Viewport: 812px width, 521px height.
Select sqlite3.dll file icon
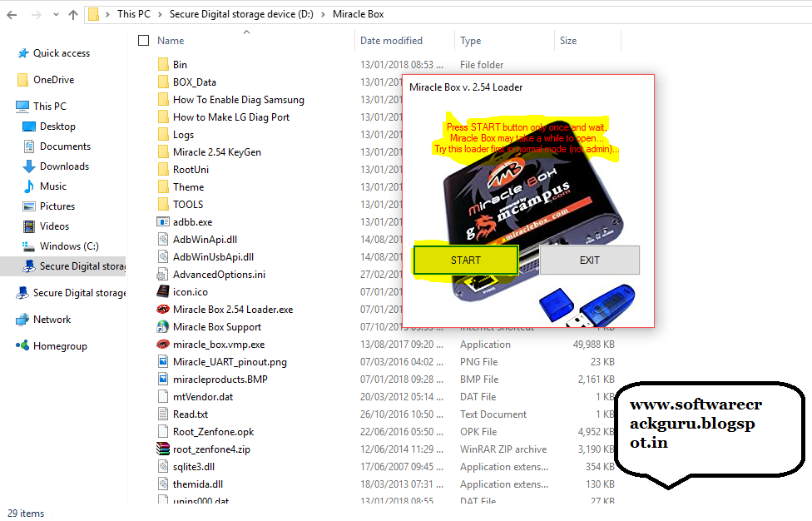pyautogui.click(x=163, y=467)
